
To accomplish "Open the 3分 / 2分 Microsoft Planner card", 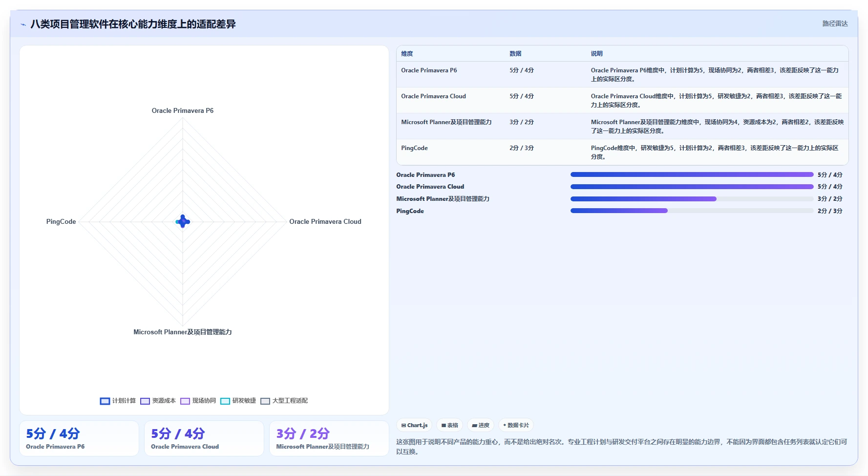I will pyautogui.click(x=329, y=438).
